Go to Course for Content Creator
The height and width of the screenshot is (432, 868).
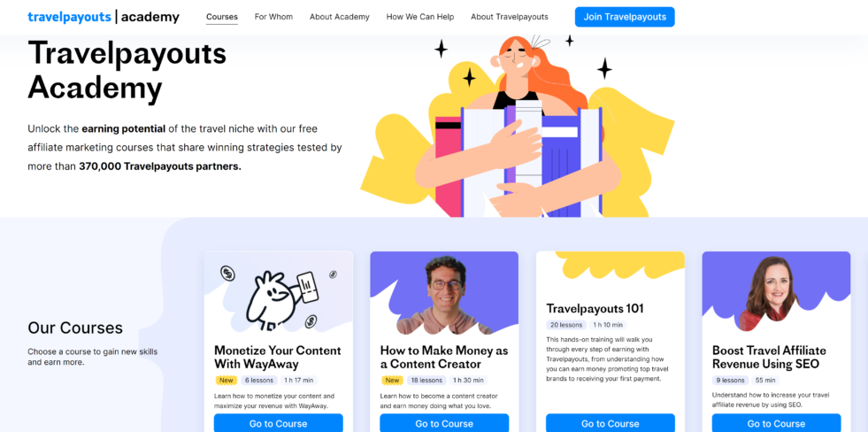[444, 423]
